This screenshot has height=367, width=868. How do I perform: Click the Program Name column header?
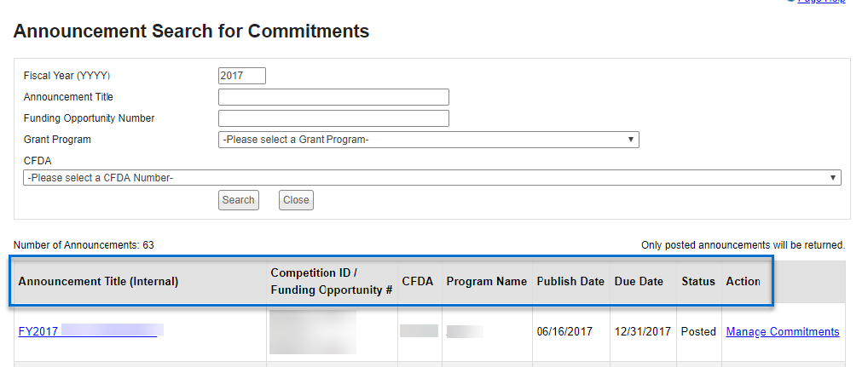486,281
